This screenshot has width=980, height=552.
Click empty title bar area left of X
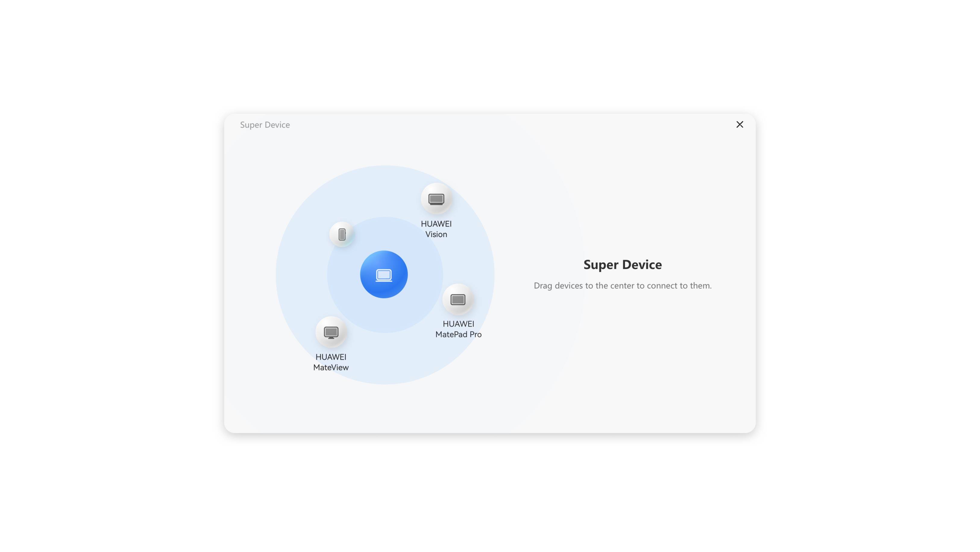pyautogui.click(x=532, y=125)
